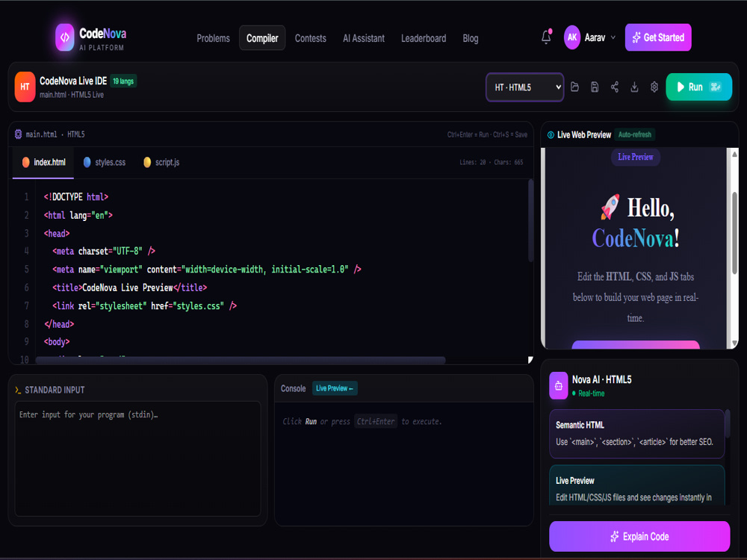Go to the Contests page
The width and height of the screenshot is (747, 560).
(x=310, y=38)
